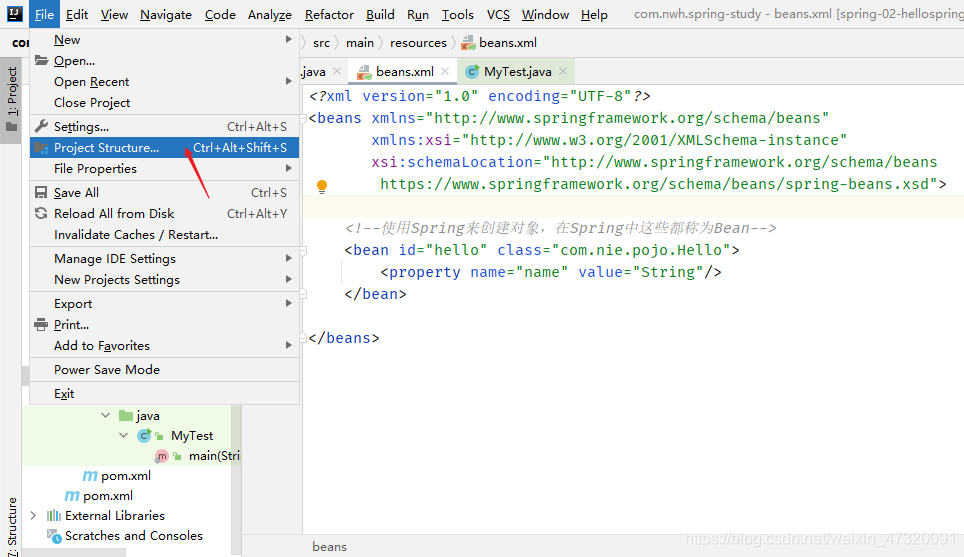Click the main breadcrumb
Viewport: 964px width, 557px height.
360,42
